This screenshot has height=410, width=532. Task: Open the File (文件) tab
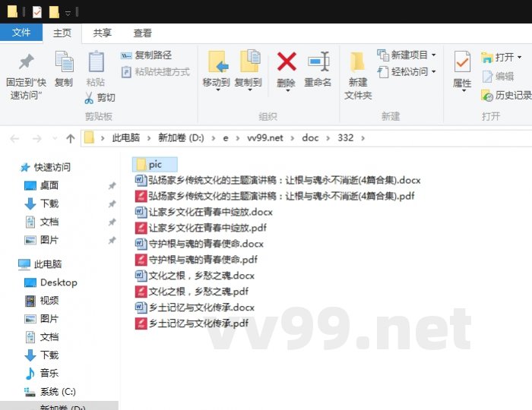(21, 33)
